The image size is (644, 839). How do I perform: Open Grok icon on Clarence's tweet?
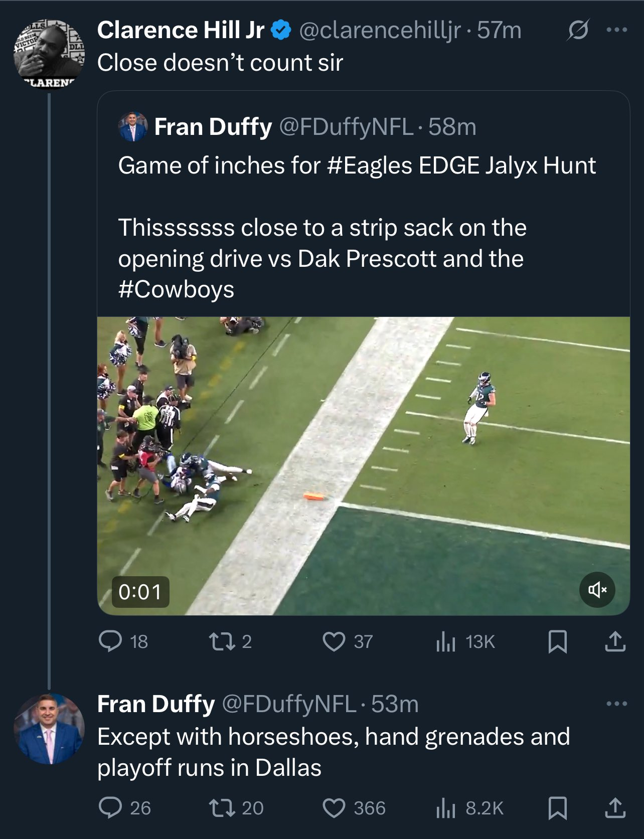pos(578,31)
